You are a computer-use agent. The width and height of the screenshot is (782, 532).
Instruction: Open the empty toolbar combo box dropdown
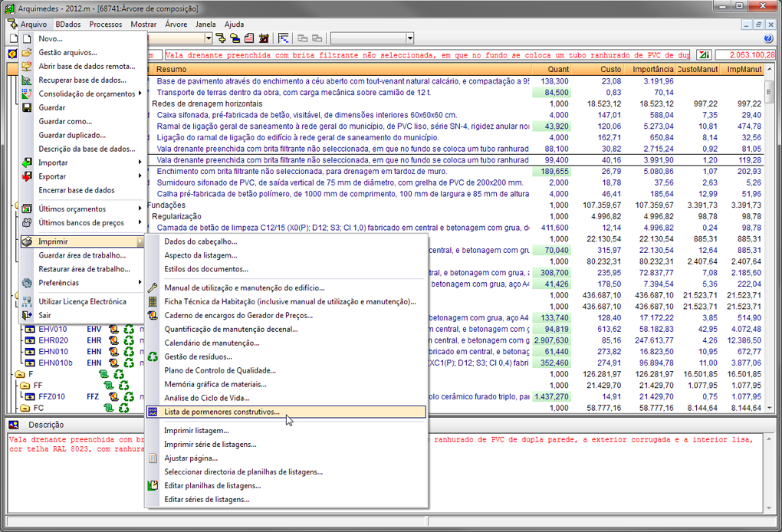click(409, 38)
